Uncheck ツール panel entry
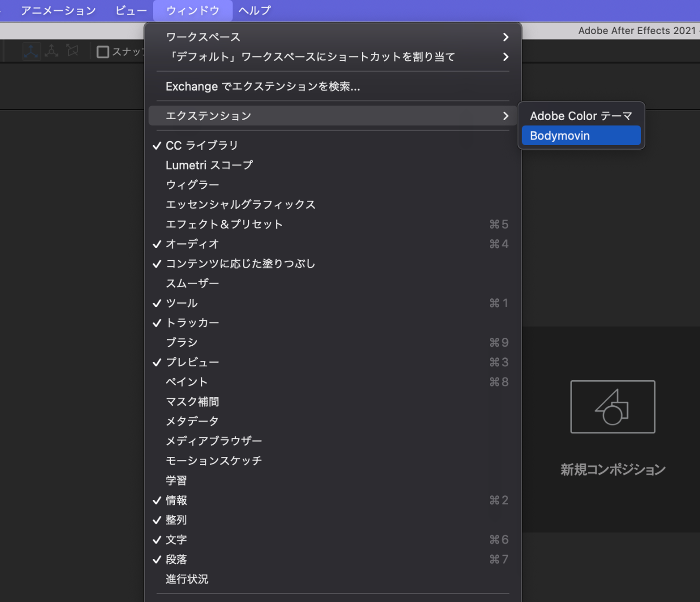Image resolution: width=700 pixels, height=602 pixels. [333, 303]
